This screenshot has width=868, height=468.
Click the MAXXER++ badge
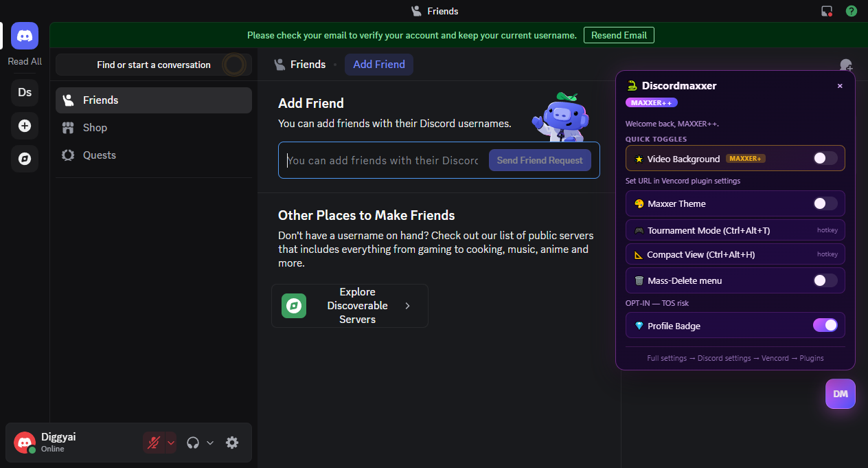click(652, 102)
